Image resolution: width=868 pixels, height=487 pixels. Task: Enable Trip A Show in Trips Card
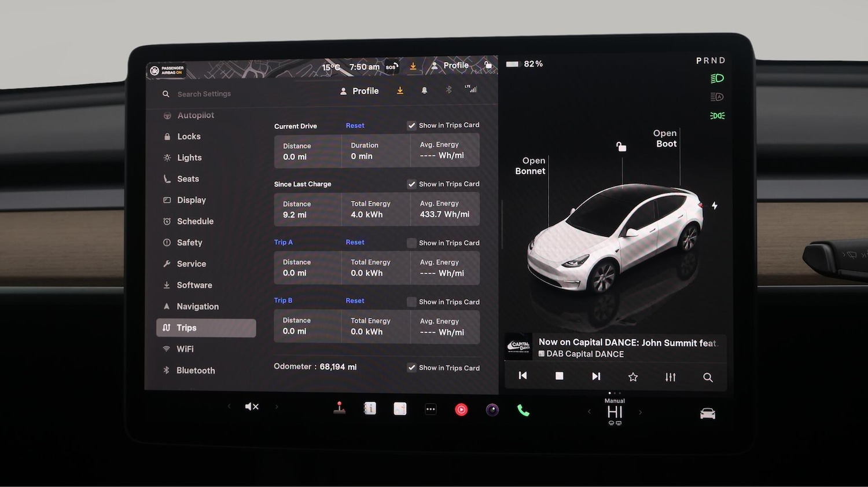point(411,243)
